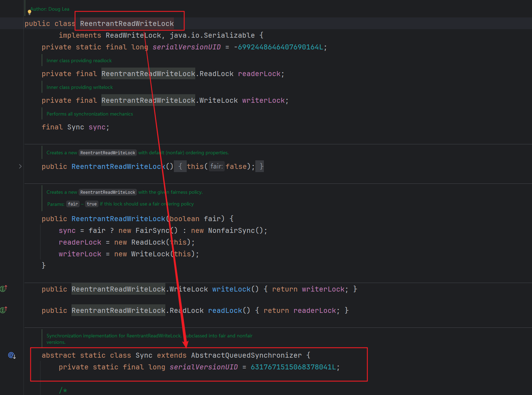Click the writerLock field declaration name

click(x=264, y=100)
